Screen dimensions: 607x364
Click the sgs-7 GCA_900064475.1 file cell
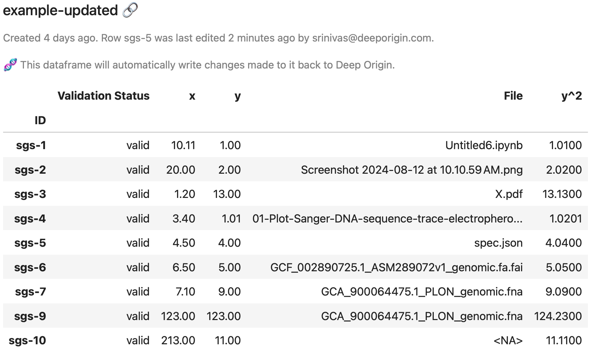422,292
